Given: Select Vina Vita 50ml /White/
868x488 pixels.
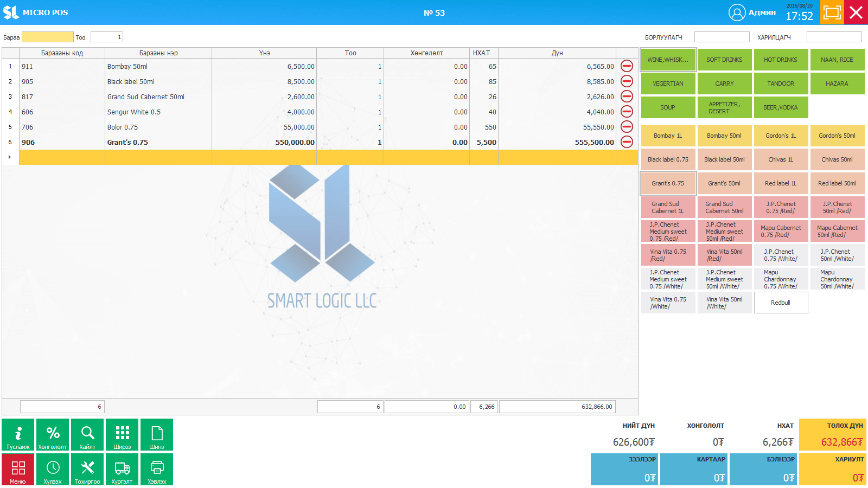Looking at the screenshot, I should [724, 303].
